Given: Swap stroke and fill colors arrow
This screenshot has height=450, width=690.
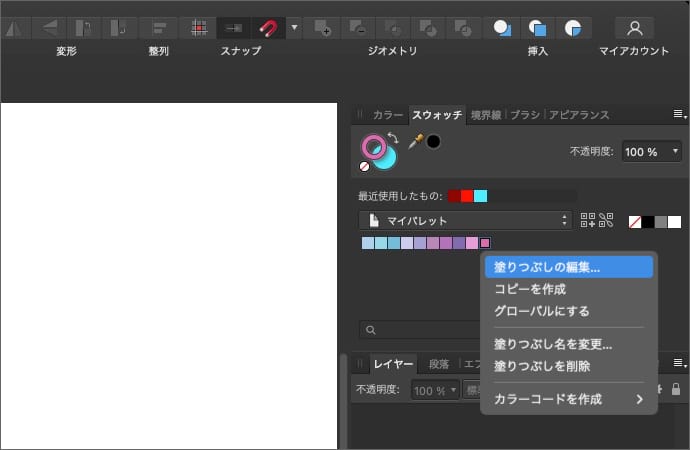Looking at the screenshot, I should tap(393, 138).
